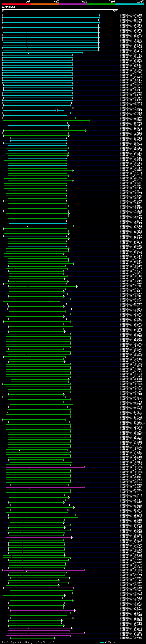The width and height of the screenshot is (146, 644).
Task: Select the UniRef100_Q5R7D4 hit label
Action: (x=131, y=457)
